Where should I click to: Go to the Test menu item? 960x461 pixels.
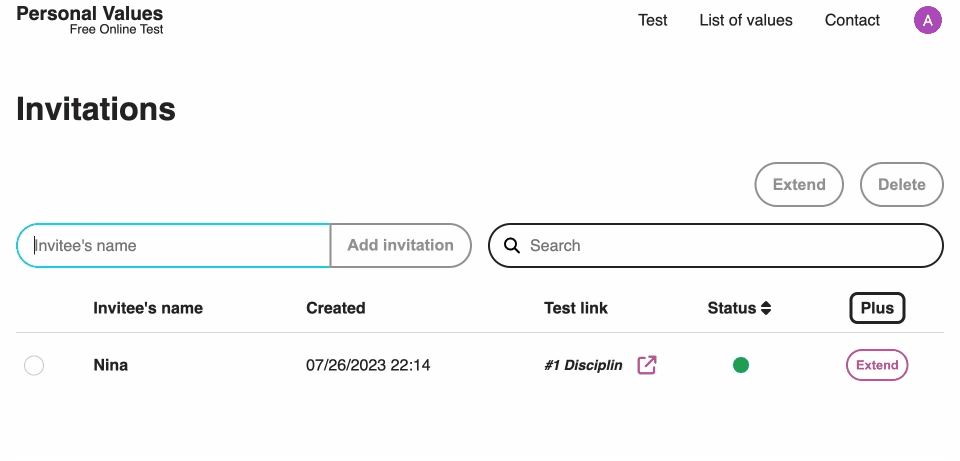(x=652, y=20)
